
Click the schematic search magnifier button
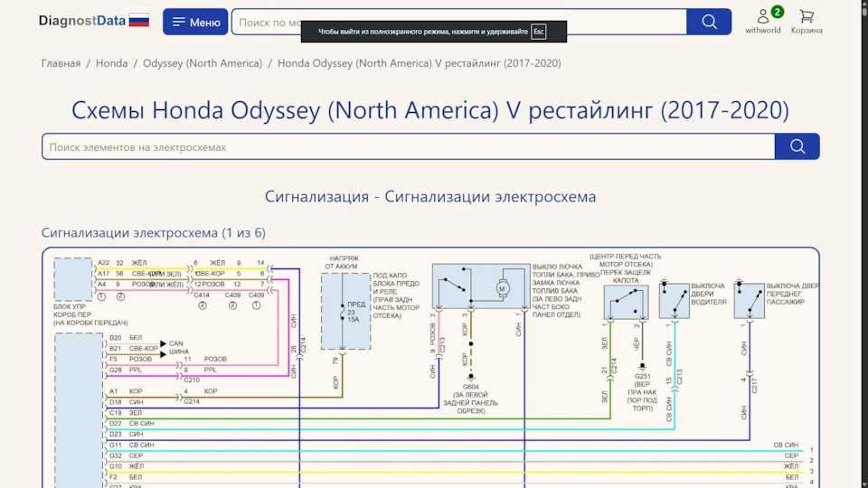(797, 146)
